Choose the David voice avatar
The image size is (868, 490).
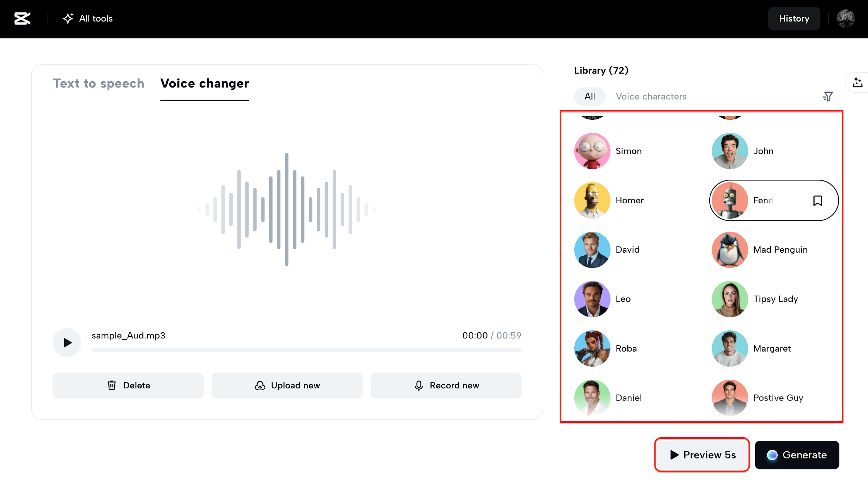click(x=592, y=250)
